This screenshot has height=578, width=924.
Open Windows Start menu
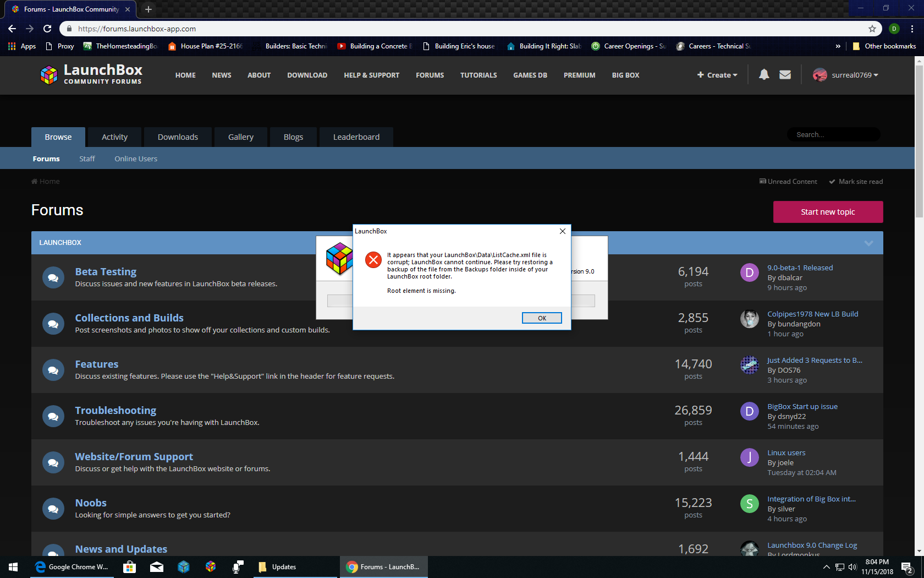point(13,567)
